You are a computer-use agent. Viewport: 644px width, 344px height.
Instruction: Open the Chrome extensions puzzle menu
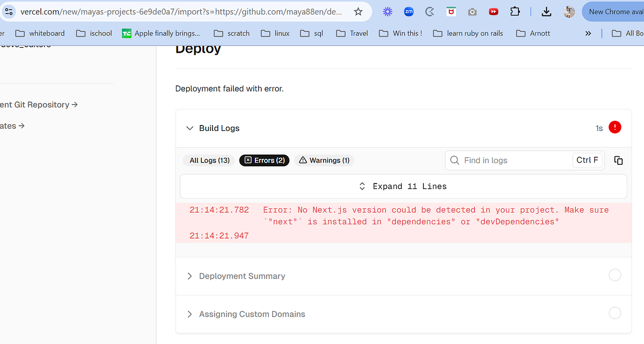515,11
